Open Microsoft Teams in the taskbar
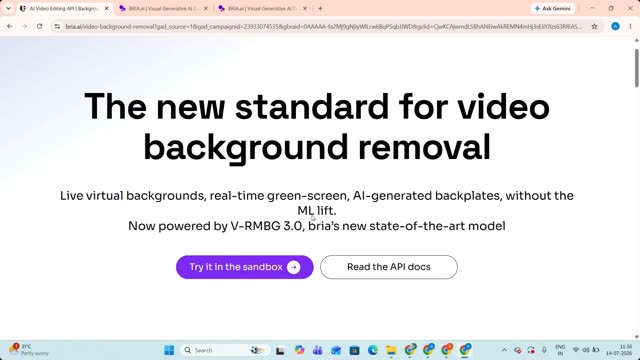The width and height of the screenshot is (640, 360). (x=318, y=350)
